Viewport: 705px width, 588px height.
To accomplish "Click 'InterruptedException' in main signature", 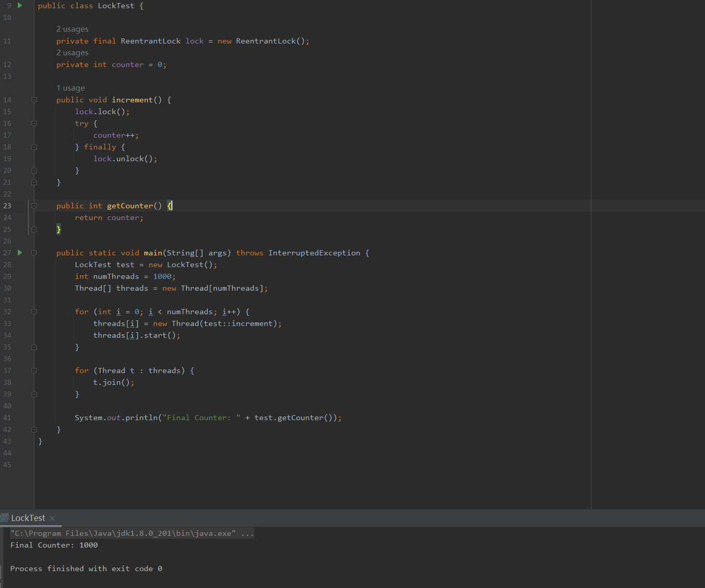I will [x=314, y=253].
